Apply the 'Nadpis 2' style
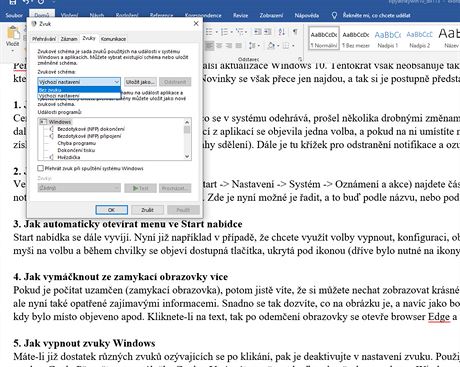Image resolution: width=460 pixels, height=367 pixels. click(x=420, y=39)
